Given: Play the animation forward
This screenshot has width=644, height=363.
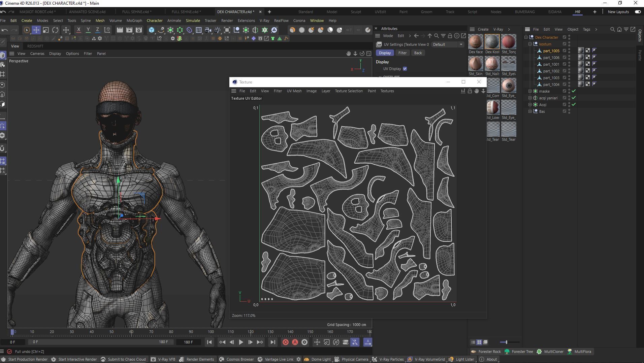Looking at the screenshot, I should point(241,342).
